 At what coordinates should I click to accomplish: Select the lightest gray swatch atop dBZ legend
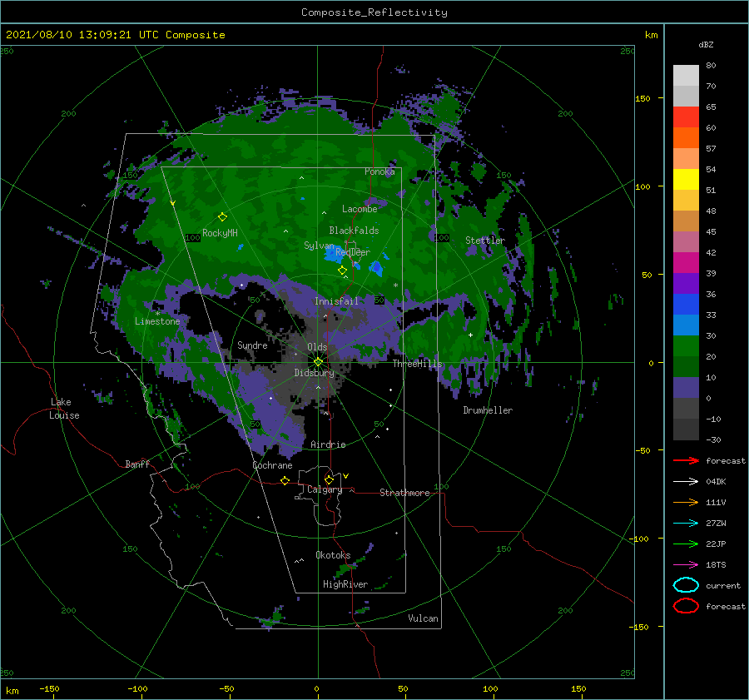(686, 76)
